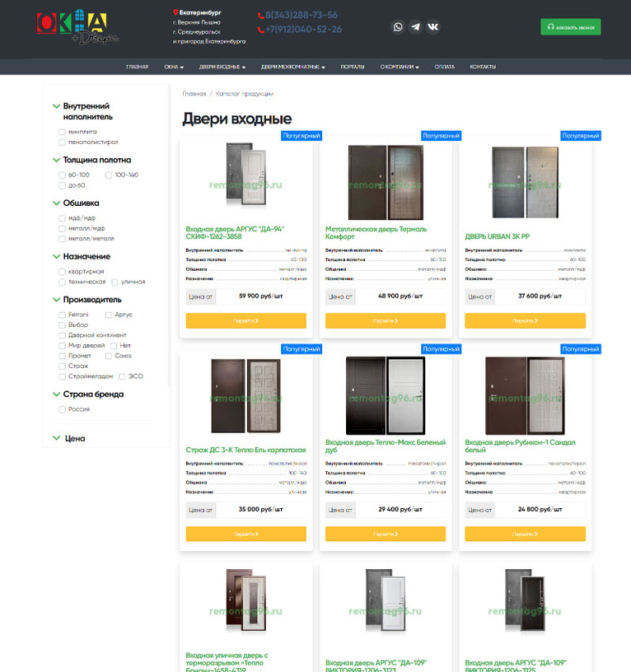
Task: Select the 100-140 thickness checkbox
Action: 109,175
